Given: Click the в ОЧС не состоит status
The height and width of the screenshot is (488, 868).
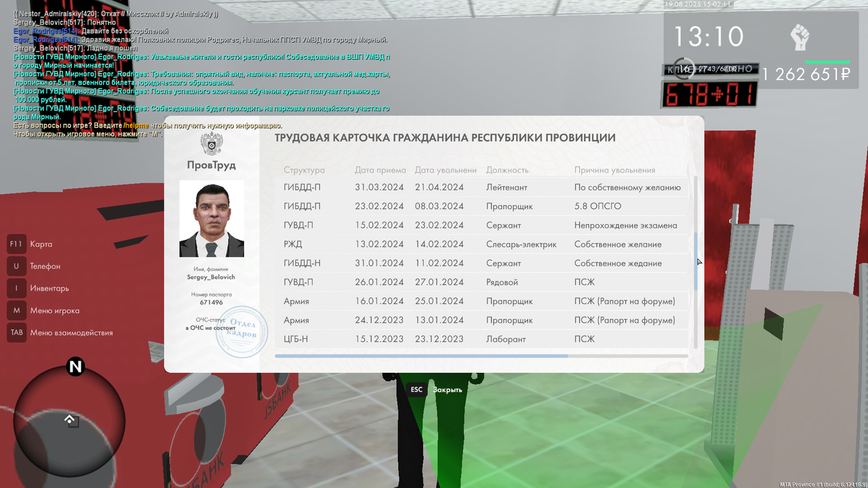Looking at the screenshot, I should [x=211, y=327].
